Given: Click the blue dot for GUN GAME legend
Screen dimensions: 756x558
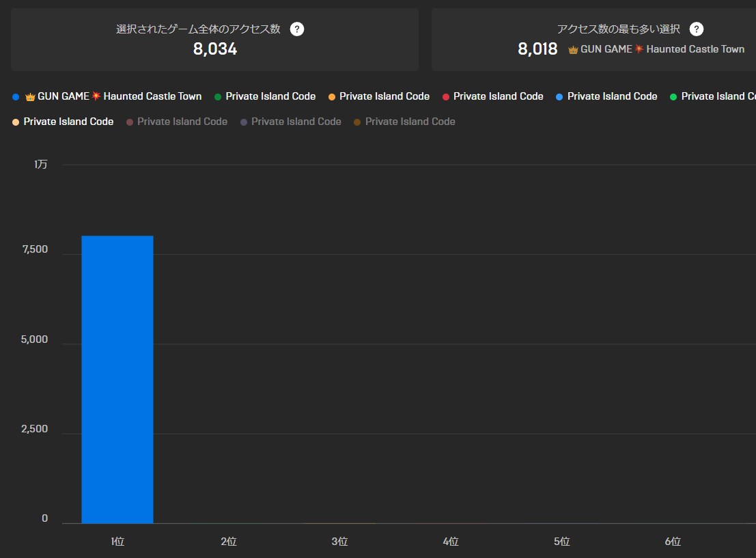Looking at the screenshot, I should click(16, 97).
